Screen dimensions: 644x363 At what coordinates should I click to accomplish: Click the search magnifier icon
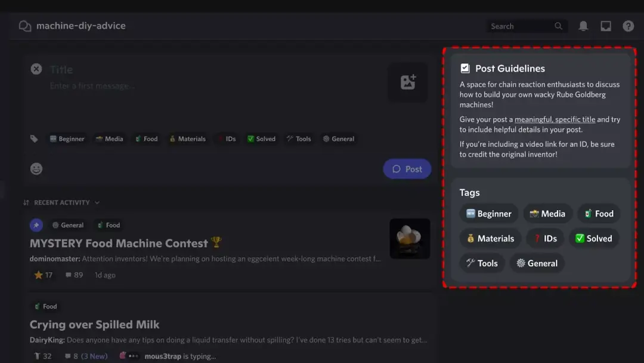click(x=558, y=26)
